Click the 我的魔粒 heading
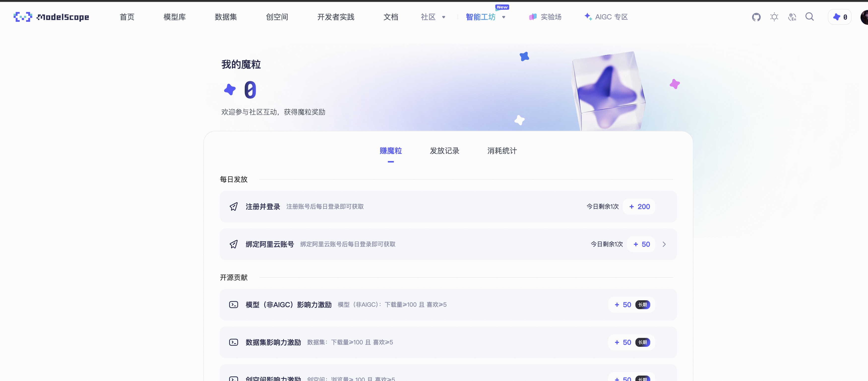 click(241, 64)
